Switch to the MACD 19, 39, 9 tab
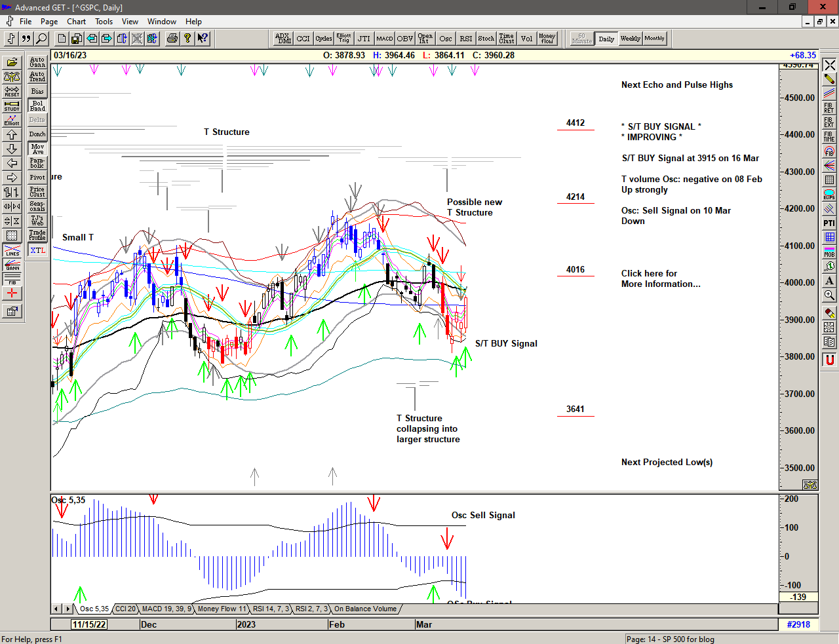The image size is (839, 644). pos(166,609)
